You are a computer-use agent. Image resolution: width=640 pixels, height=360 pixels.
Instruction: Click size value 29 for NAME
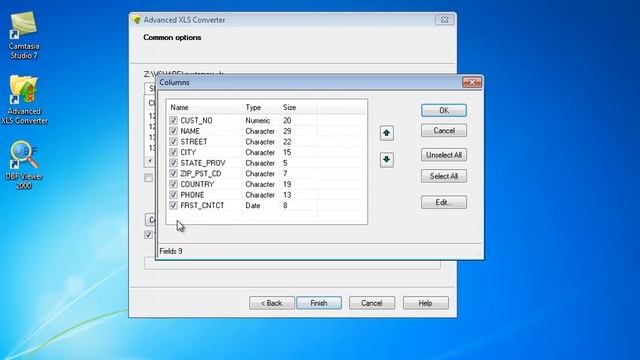click(x=287, y=131)
